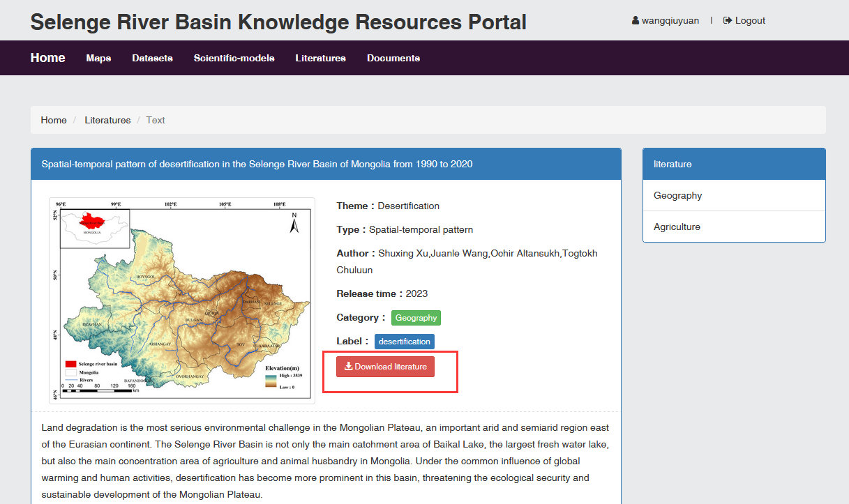Click the Home breadcrumb link
Screen dimensions: 849x504
coord(54,120)
